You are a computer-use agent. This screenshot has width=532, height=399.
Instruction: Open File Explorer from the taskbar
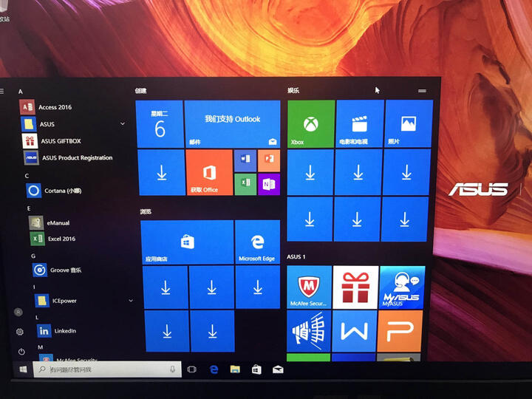(235, 369)
